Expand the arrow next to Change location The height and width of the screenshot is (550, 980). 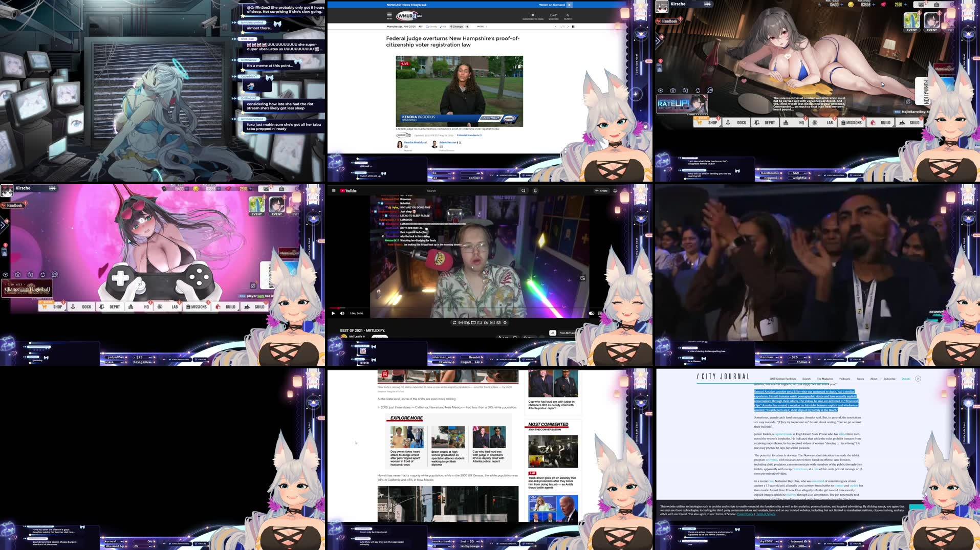[467, 27]
